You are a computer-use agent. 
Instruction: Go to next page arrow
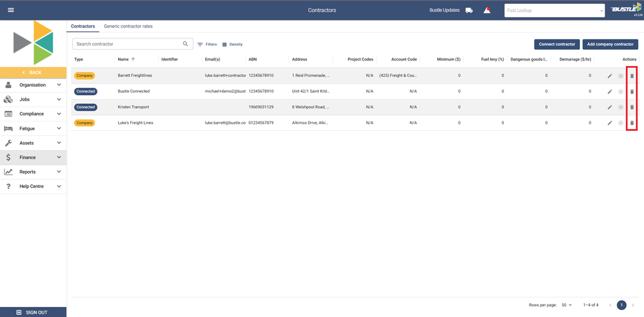pyautogui.click(x=633, y=305)
